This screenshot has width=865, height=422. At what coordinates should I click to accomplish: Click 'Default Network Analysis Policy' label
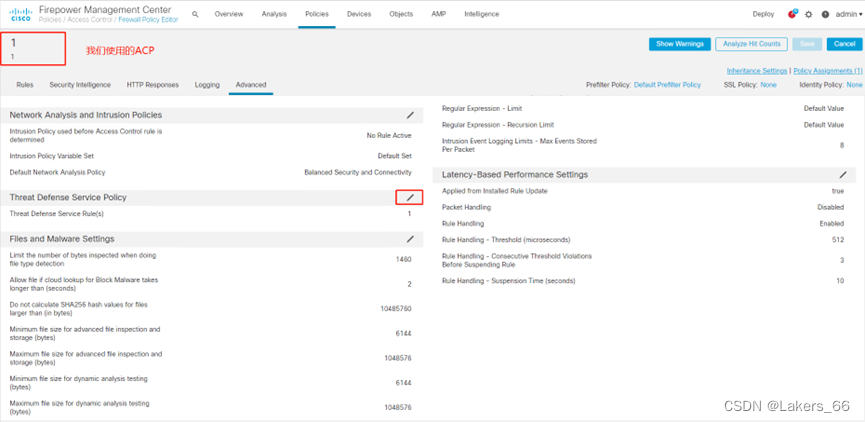[x=57, y=173]
